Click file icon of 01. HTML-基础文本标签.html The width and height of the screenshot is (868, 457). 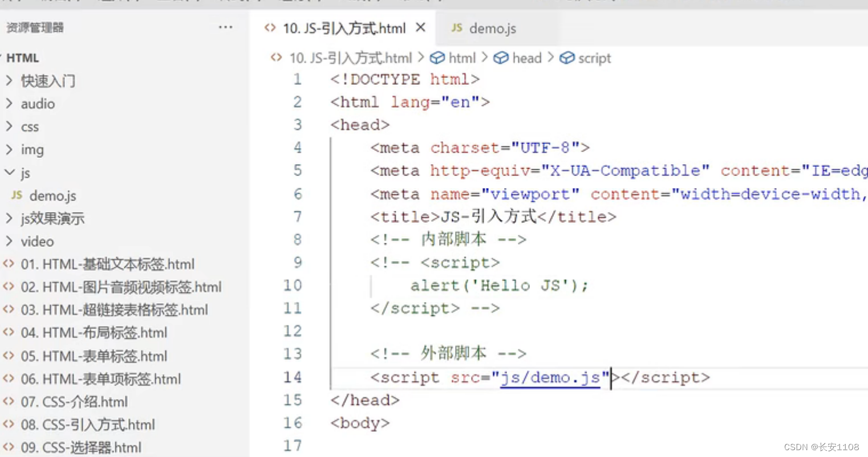point(8,263)
